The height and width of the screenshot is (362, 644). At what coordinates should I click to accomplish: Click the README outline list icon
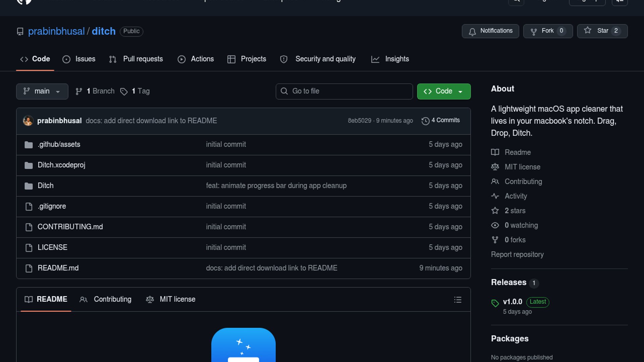point(458,300)
